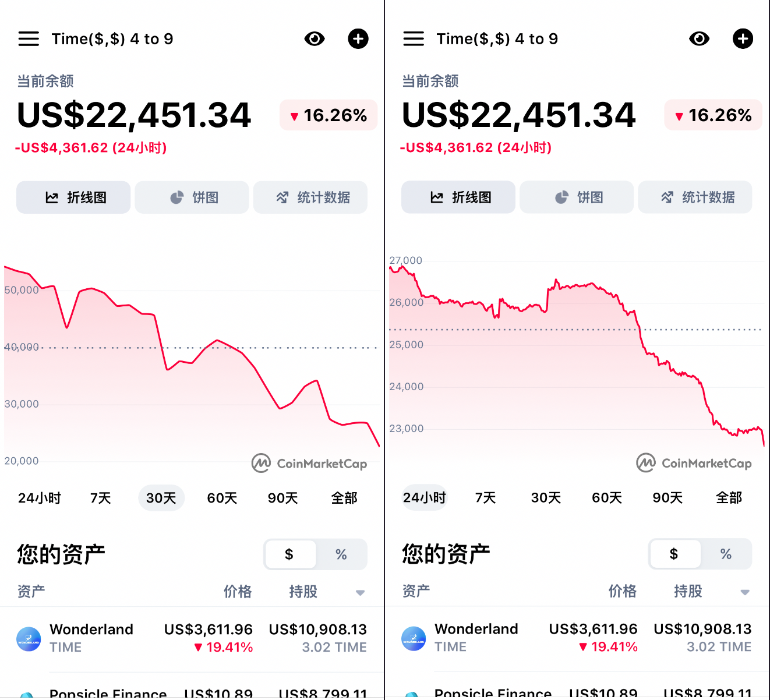770x700 pixels.
Task: Open hamburger menu in right screen
Action: (x=414, y=39)
